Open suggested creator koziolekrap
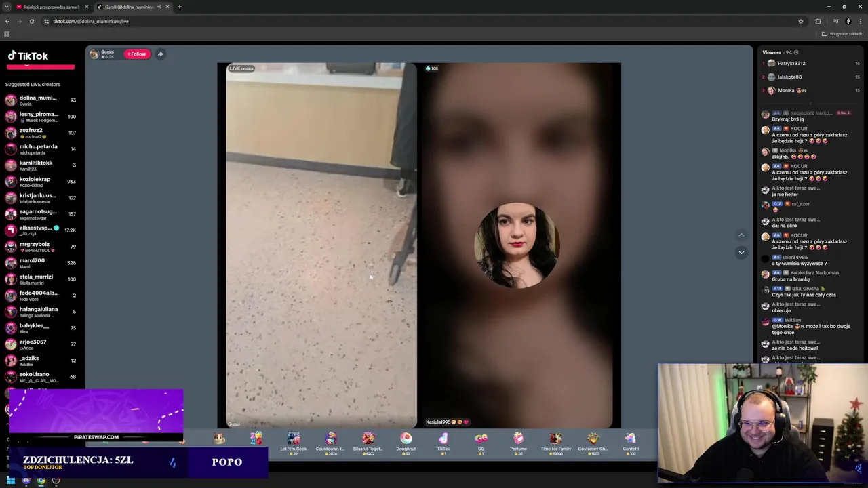Viewport: 868px width, 488px height. pos(41,182)
